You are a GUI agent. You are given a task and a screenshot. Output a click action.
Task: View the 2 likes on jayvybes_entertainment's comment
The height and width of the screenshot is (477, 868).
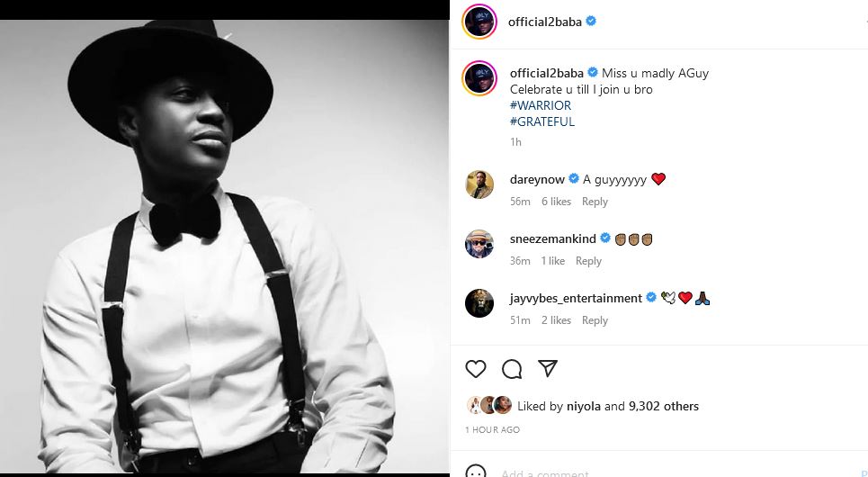(556, 320)
